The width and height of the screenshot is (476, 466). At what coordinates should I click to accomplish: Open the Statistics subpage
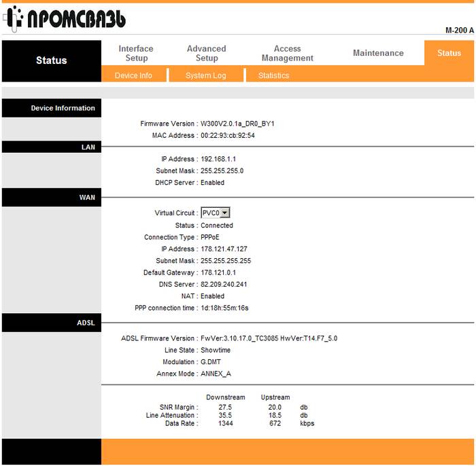pyautogui.click(x=273, y=75)
